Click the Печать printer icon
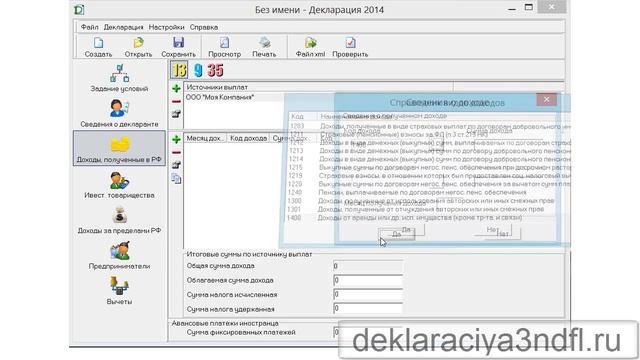640x360 pixels. [264, 47]
